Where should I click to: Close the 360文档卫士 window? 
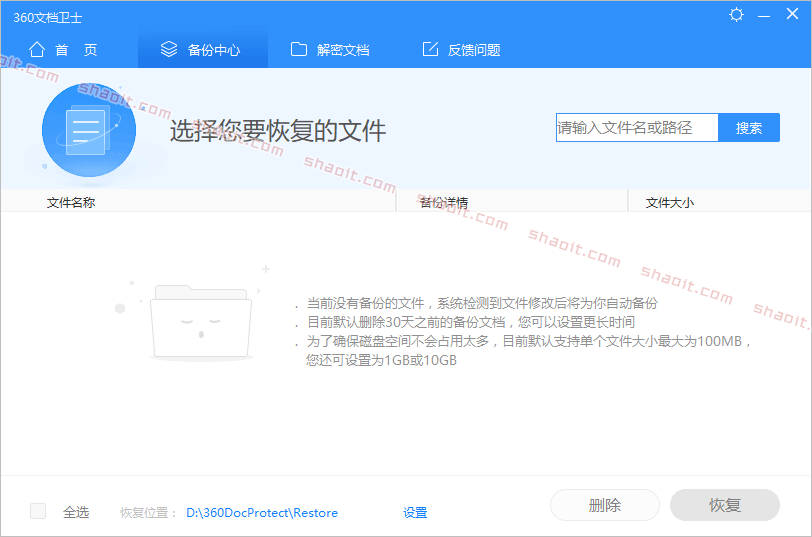(x=792, y=14)
